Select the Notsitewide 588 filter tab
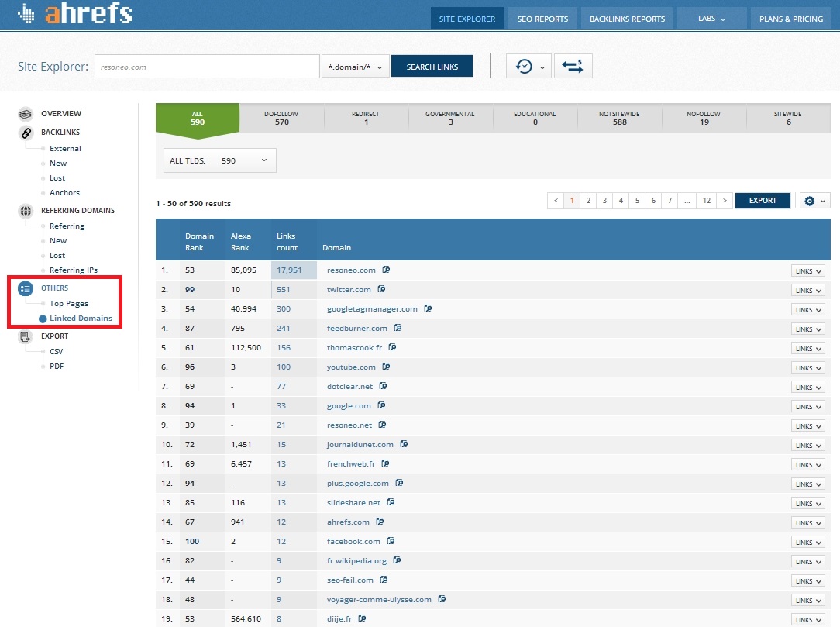The height and width of the screenshot is (627, 840). [619, 118]
